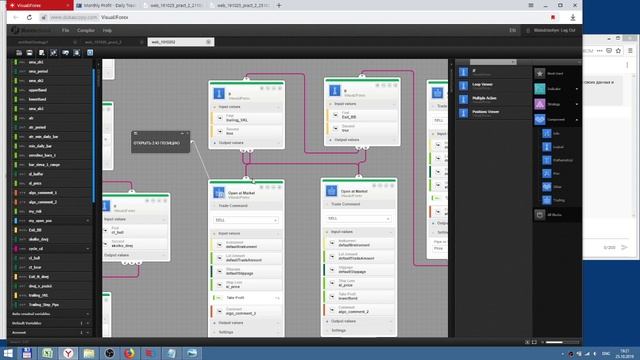The image size is (640, 360).
Task: Select the Component category icon
Action: coord(540,120)
